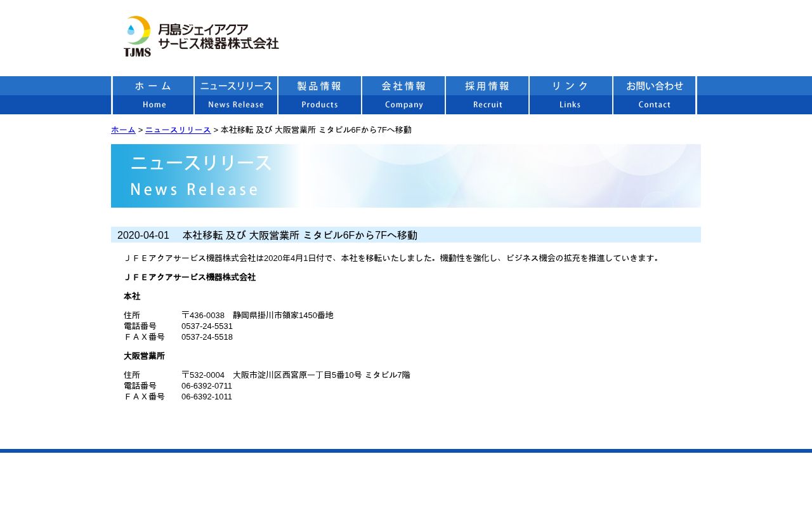Click the head office address with 〒436-0038
The width and height of the screenshot is (812, 508).
[257, 316]
